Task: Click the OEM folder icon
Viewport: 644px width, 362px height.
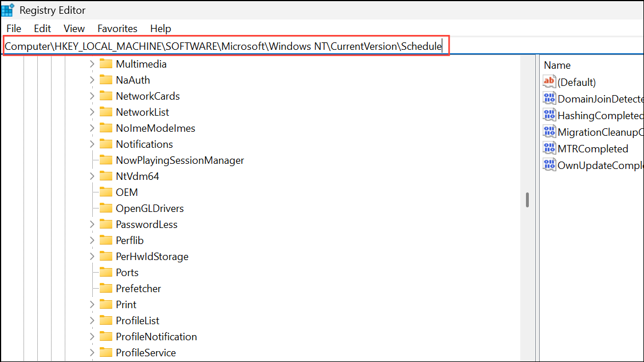Action: pos(106,192)
